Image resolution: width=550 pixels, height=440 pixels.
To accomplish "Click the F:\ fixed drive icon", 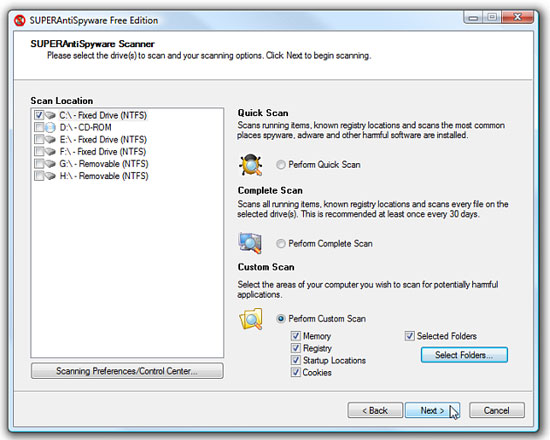I will [51, 152].
